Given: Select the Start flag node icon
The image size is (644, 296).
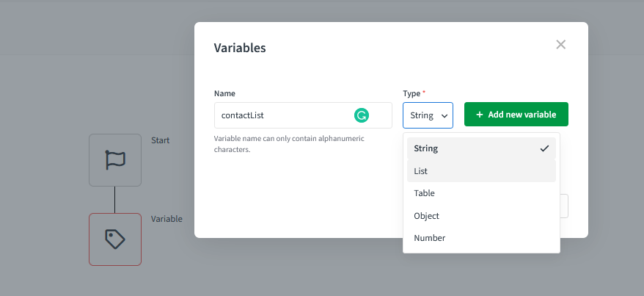Looking at the screenshot, I should pos(115,160).
